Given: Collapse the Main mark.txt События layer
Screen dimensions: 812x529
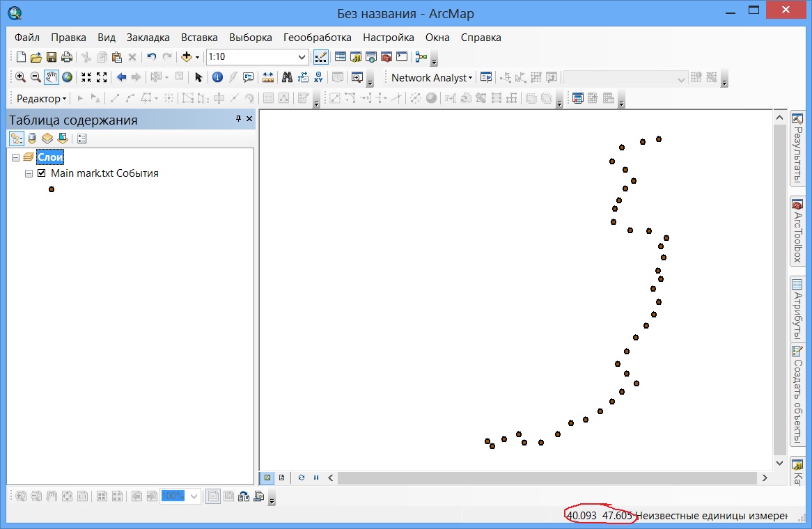Looking at the screenshot, I should [29, 173].
